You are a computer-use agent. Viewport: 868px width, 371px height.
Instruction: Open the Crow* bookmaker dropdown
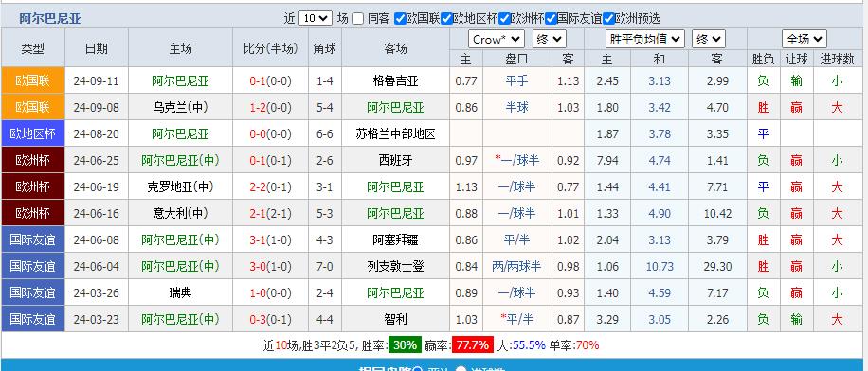(x=496, y=39)
